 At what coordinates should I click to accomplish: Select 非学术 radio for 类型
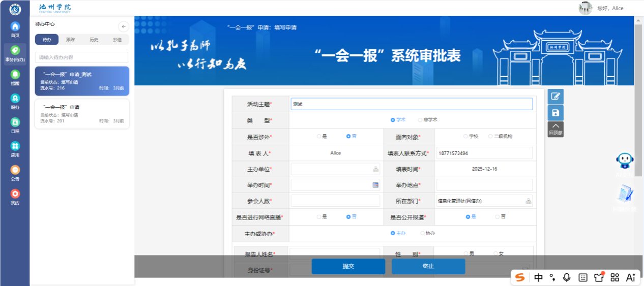(x=420, y=120)
